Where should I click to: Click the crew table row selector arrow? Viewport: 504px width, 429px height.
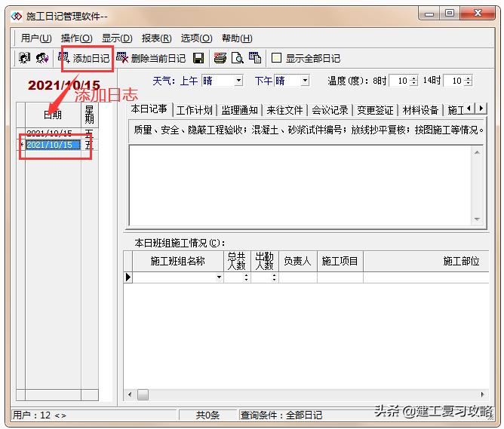(x=128, y=277)
